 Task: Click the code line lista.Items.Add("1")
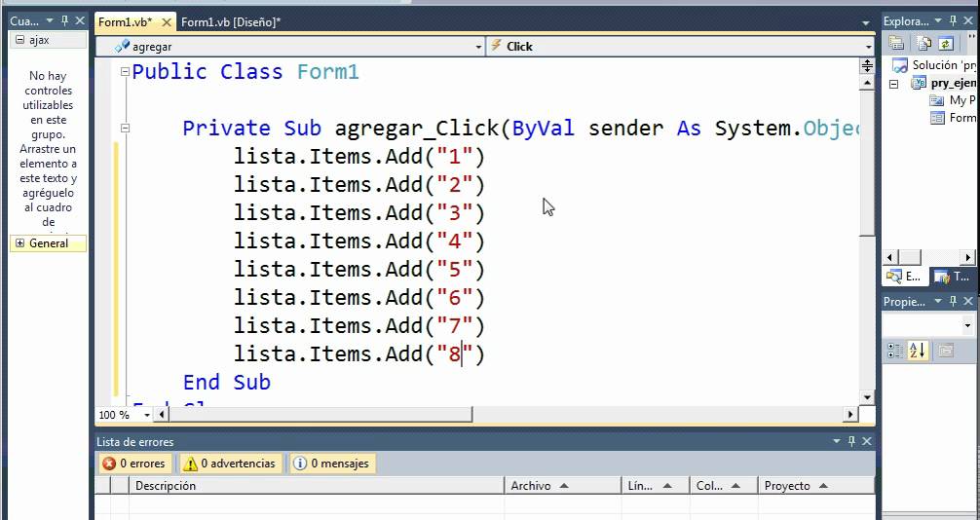[359, 156]
